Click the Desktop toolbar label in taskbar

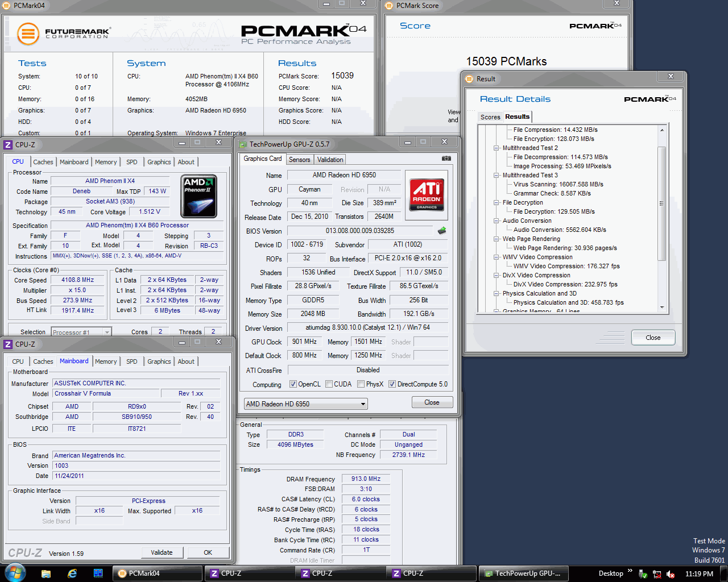coord(611,573)
